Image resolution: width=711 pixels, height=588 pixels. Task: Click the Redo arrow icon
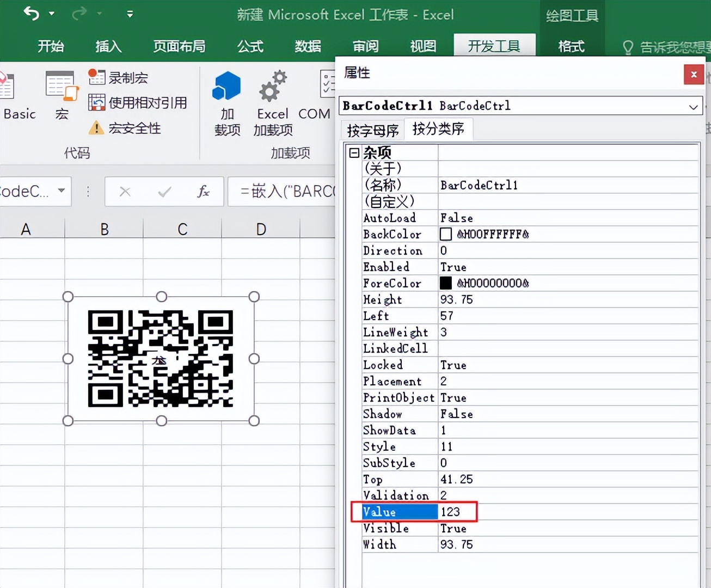click(x=79, y=14)
